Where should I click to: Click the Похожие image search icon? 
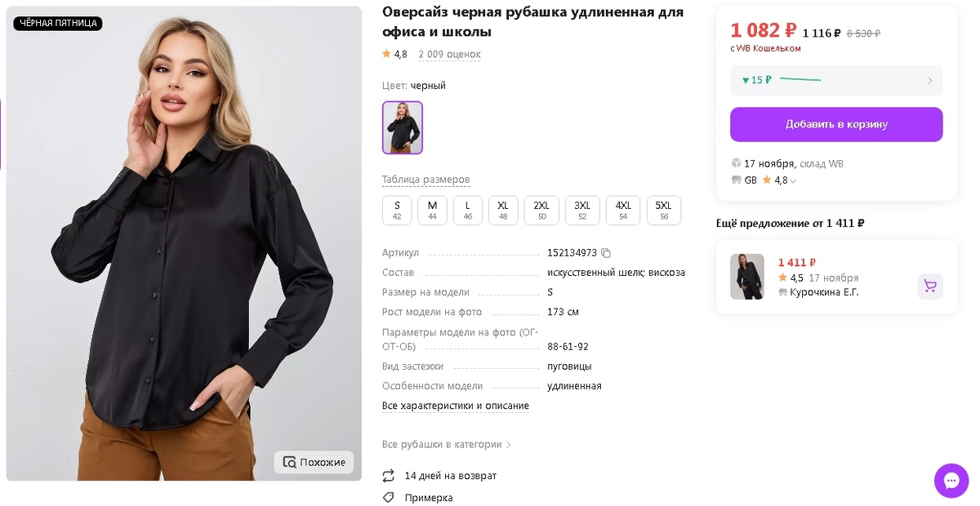point(290,462)
